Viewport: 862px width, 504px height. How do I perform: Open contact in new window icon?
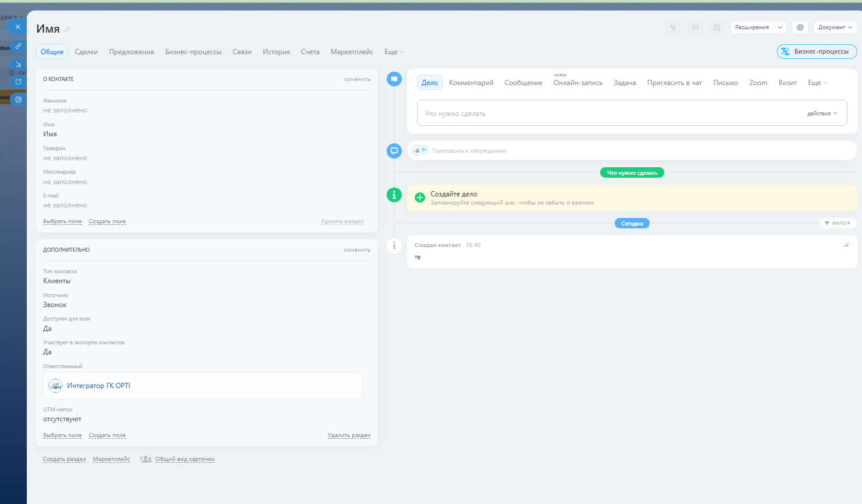click(18, 82)
